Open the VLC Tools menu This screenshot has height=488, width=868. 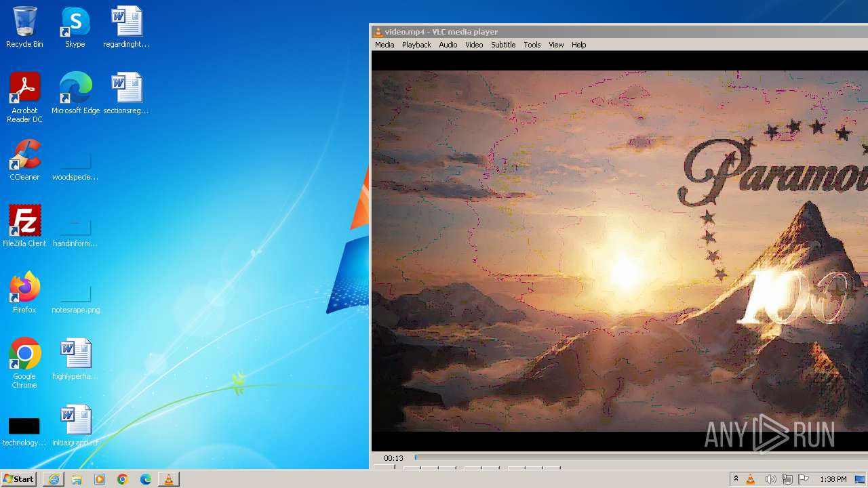click(532, 45)
